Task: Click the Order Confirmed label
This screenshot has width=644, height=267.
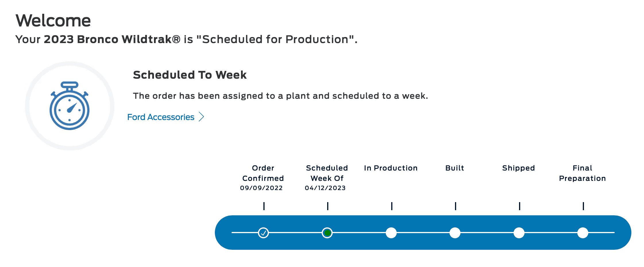Action: point(263,173)
